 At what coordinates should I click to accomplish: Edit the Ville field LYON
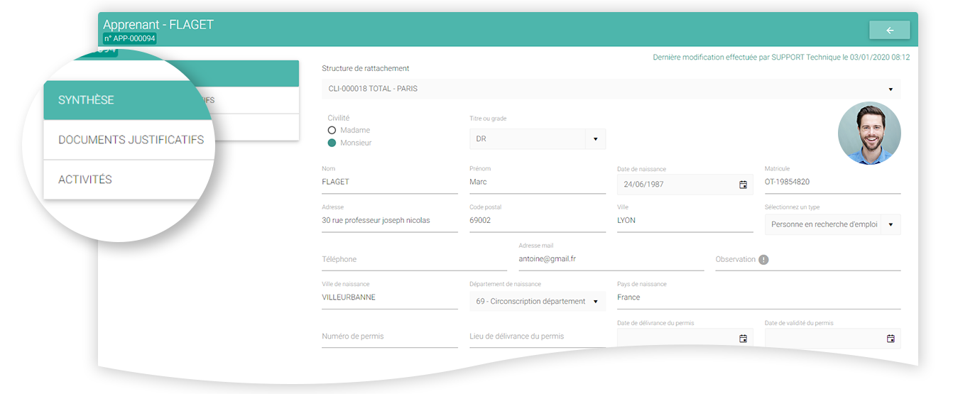point(685,221)
